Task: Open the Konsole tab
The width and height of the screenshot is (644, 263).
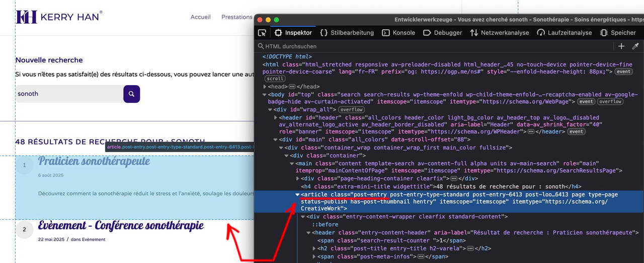Action: click(398, 33)
